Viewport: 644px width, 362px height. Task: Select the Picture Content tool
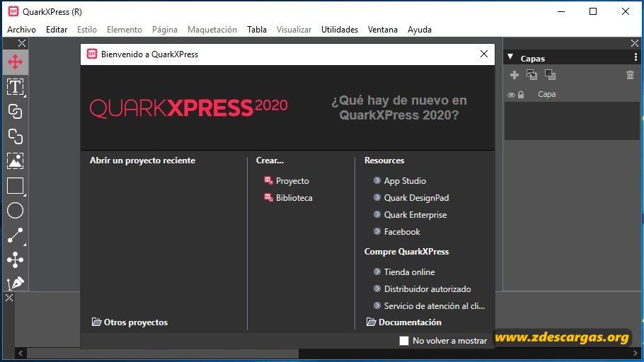(15, 161)
